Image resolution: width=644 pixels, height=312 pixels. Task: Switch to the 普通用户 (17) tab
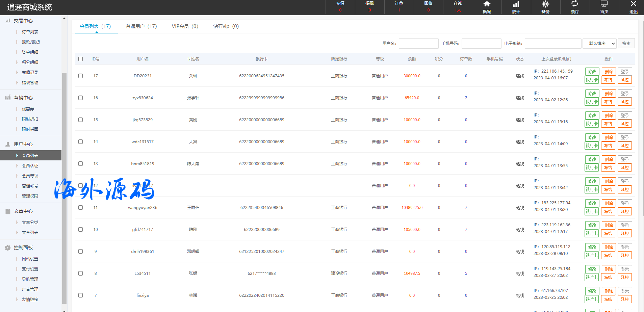pos(141,26)
